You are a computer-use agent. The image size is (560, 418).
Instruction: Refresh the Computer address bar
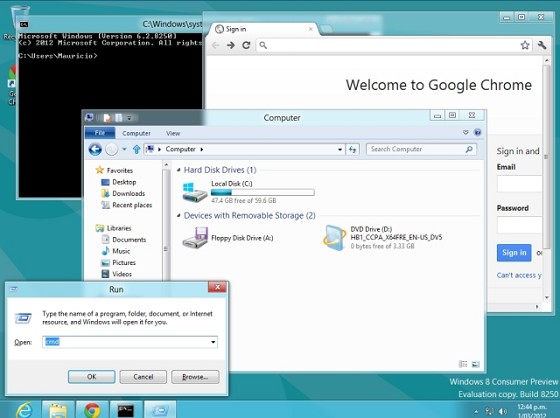[352, 149]
